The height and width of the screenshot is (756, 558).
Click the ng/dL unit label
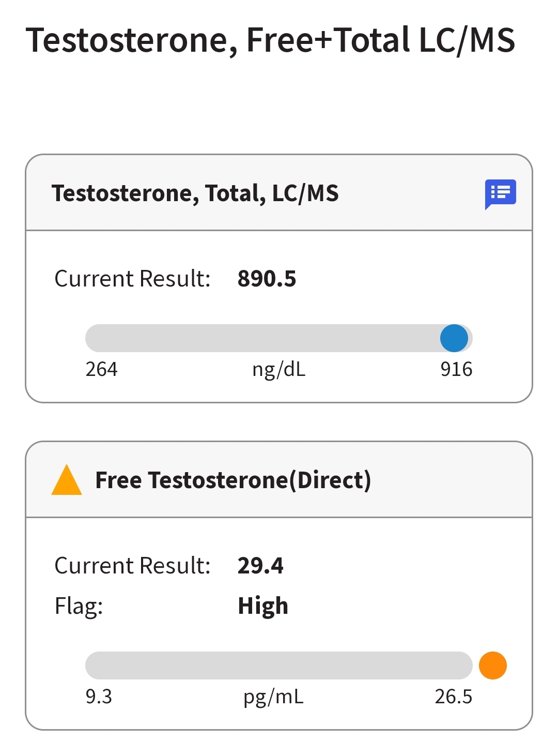click(x=279, y=370)
